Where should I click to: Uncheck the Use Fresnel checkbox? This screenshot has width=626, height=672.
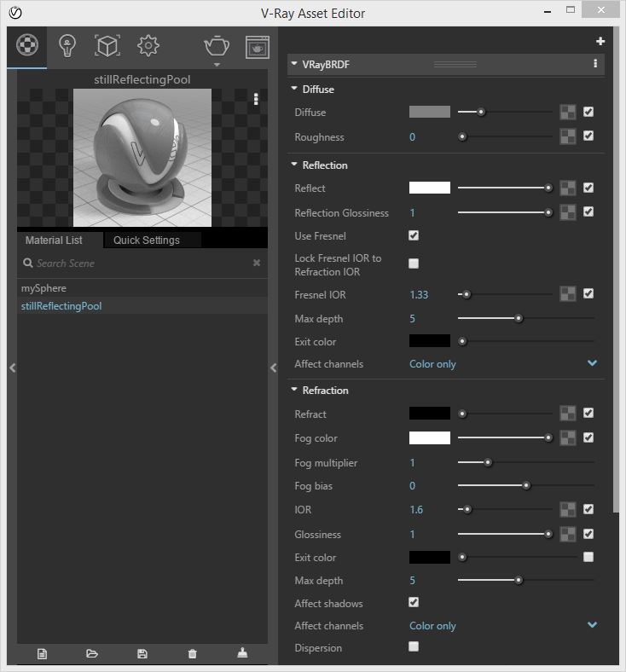point(414,235)
